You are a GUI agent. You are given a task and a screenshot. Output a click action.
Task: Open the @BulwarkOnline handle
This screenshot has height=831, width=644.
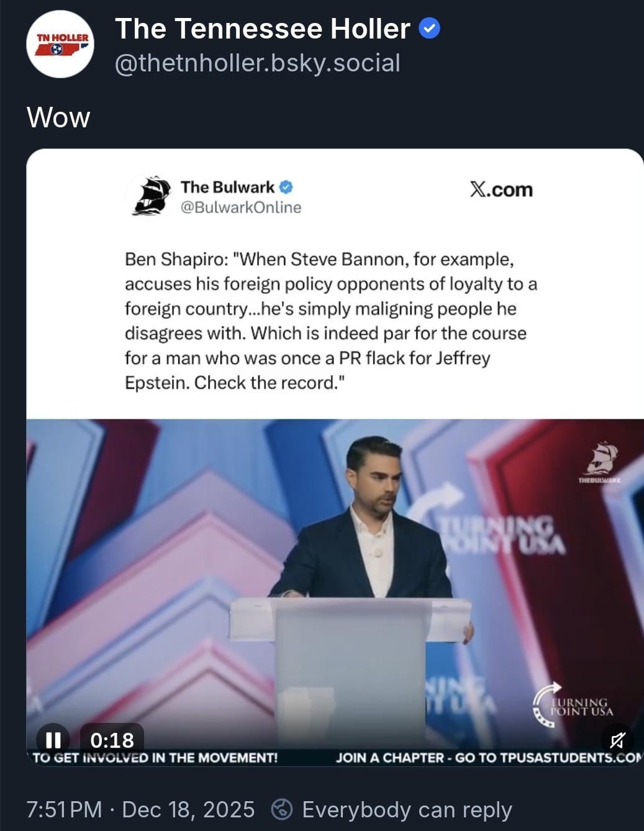[x=240, y=207]
